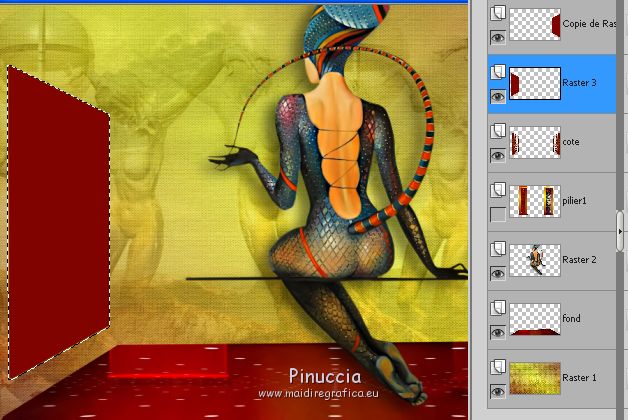Click the pilier1 layer name

click(574, 201)
